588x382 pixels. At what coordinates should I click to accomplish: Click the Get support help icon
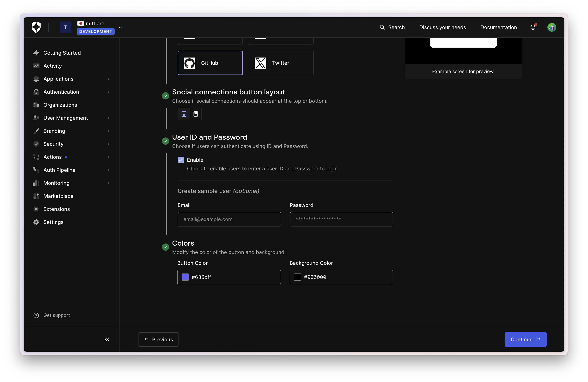pos(36,315)
